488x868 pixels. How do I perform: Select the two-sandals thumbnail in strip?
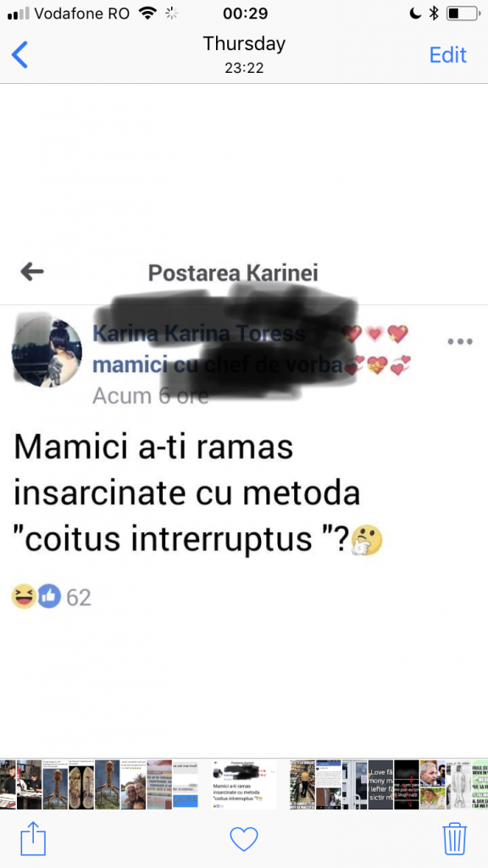(x=80, y=784)
